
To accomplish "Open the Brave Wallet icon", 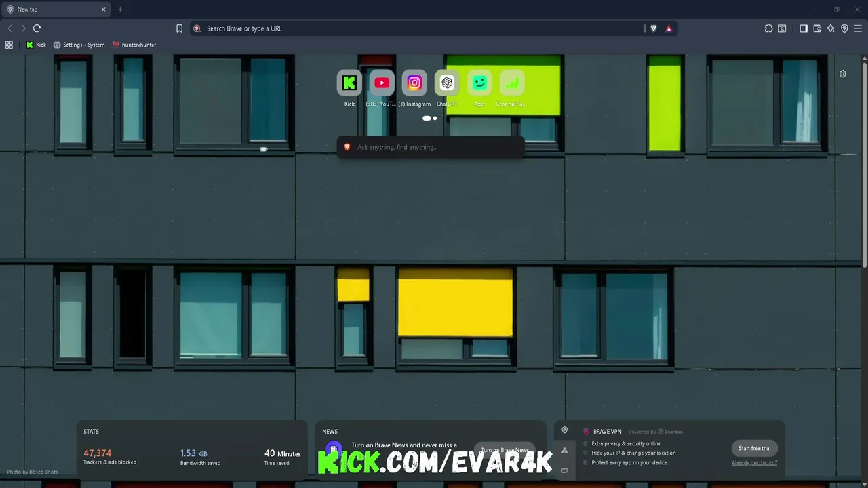I will pos(817,28).
